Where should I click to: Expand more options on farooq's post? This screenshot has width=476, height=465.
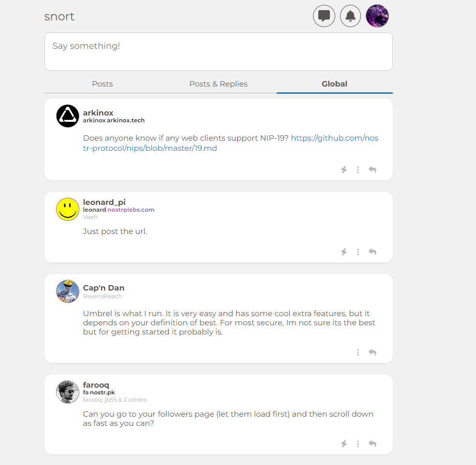tap(358, 444)
